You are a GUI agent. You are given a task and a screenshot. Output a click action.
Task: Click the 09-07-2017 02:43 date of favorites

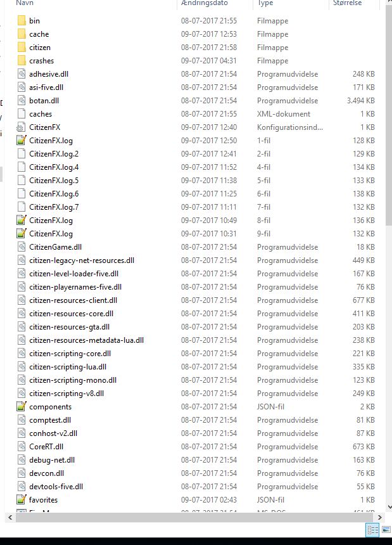pos(209,500)
